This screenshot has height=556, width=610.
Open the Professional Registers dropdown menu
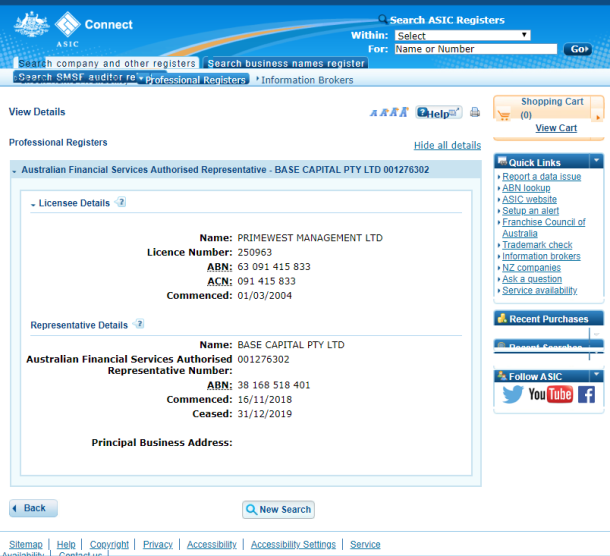coord(193,79)
